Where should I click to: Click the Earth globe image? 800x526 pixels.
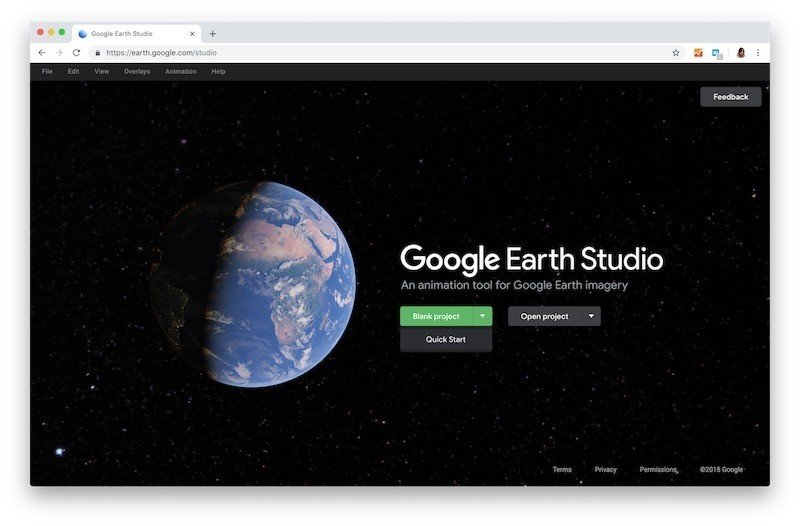pos(254,284)
